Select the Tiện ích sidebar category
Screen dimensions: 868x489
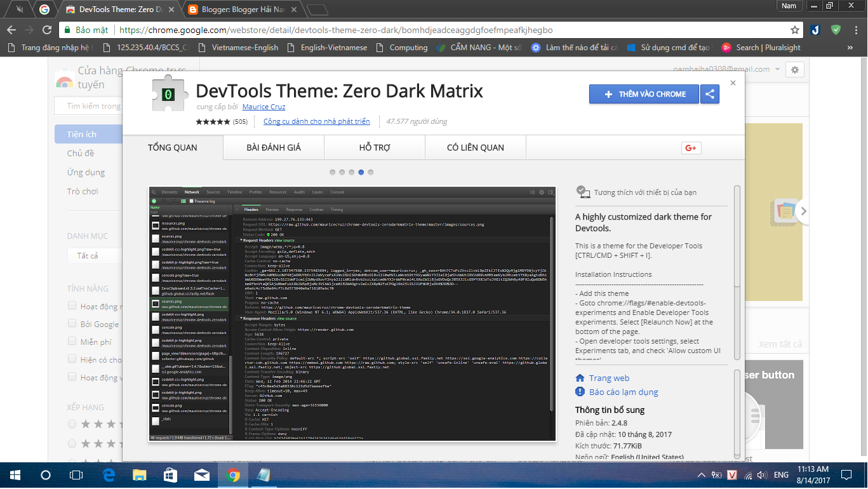pos(88,134)
